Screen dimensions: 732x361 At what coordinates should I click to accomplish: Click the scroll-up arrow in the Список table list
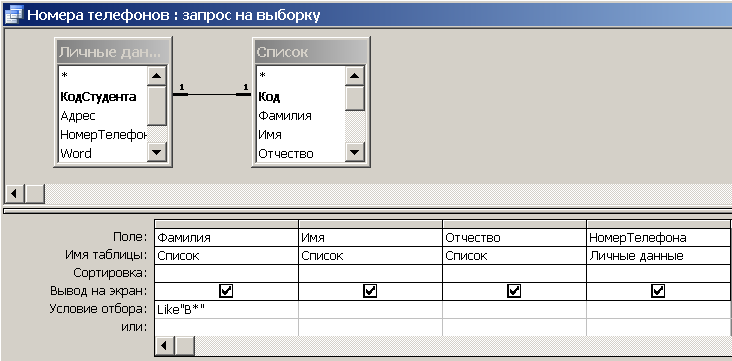click(x=355, y=76)
